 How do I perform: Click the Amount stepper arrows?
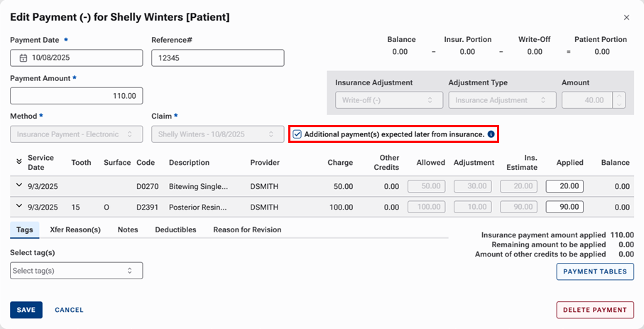(620, 100)
